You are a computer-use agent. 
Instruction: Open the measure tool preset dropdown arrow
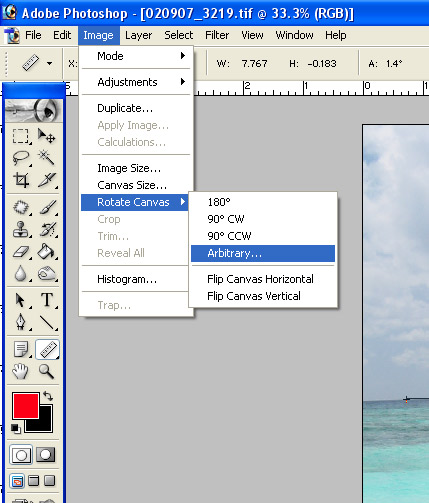coord(49,63)
